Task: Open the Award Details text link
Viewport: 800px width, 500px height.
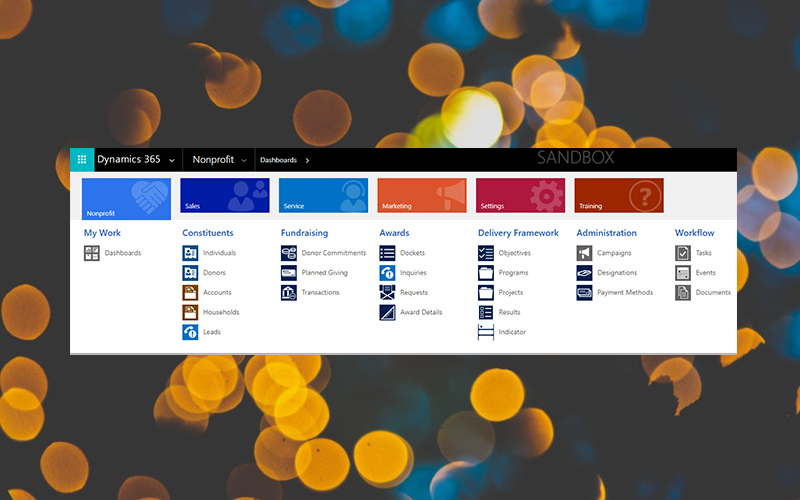Action: (x=421, y=312)
